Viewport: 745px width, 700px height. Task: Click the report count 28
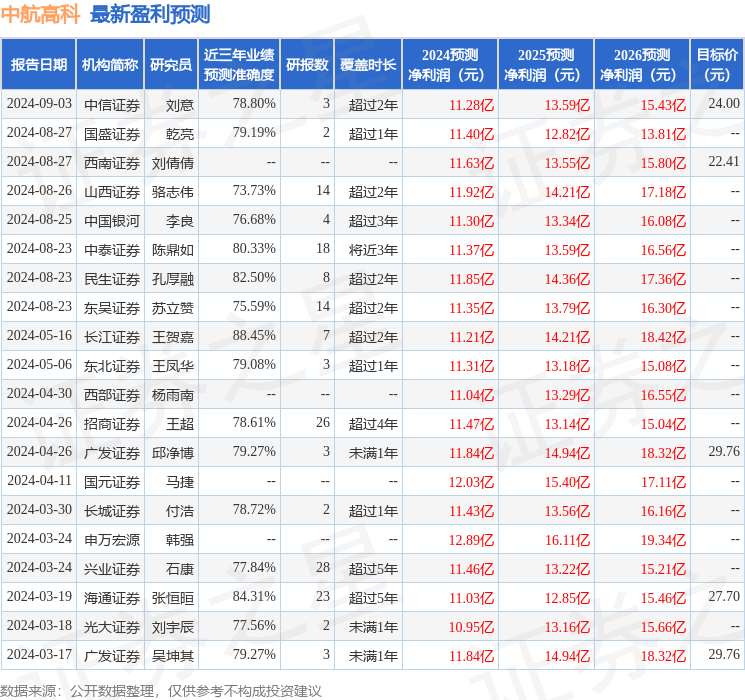point(323,567)
